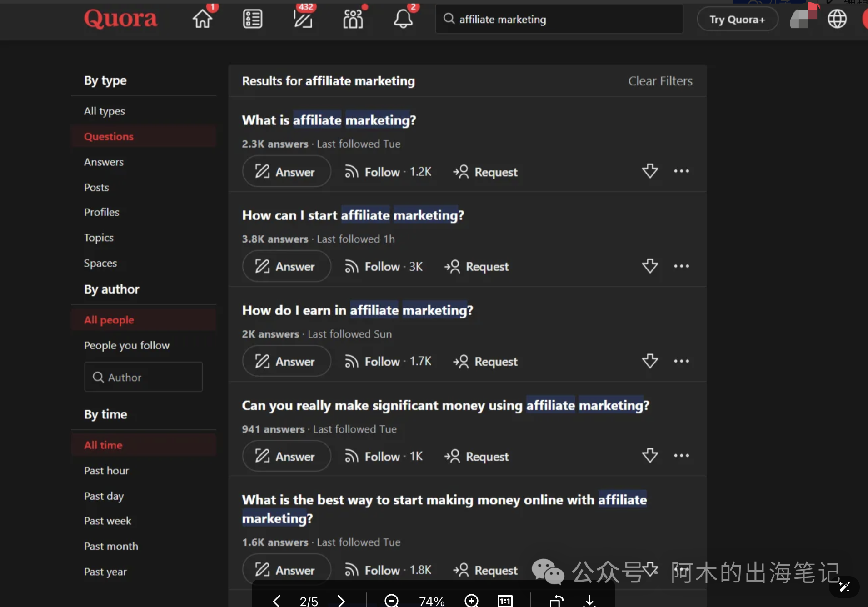
Task: Zoom in in the image viewer
Action: pos(471,601)
